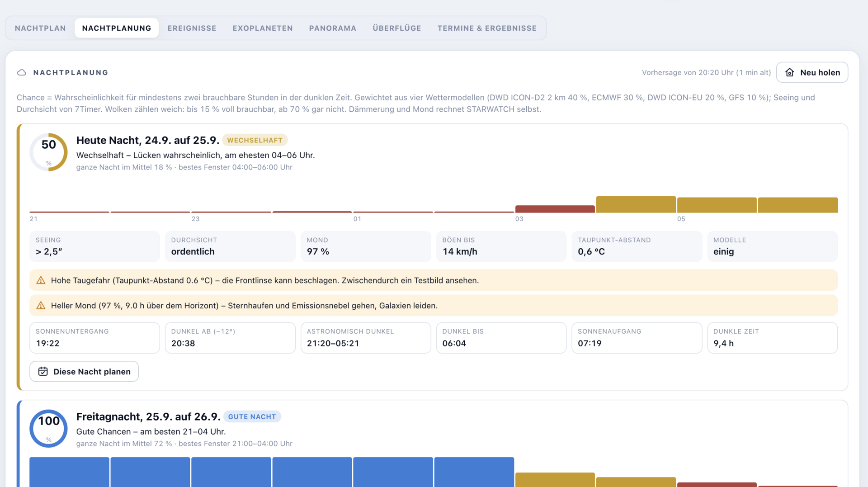Click the red 03 Uhr bar in tonight's chart
Screen dimensions: 868x487
tap(555, 209)
